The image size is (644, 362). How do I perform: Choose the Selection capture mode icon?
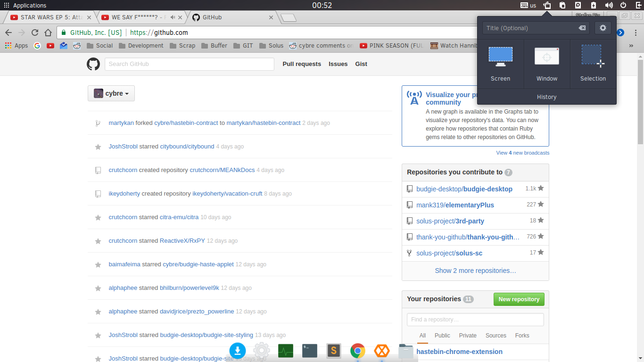tap(593, 56)
